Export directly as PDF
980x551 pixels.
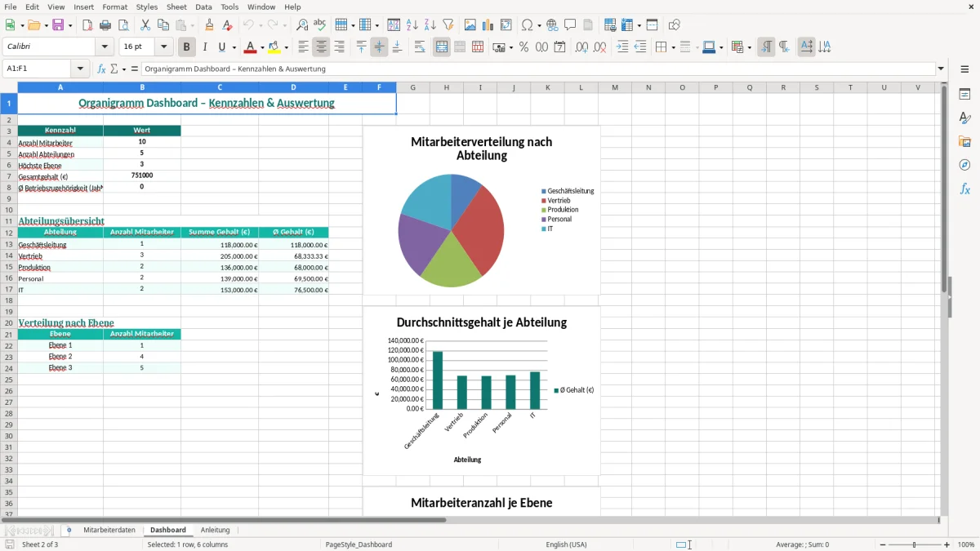pyautogui.click(x=87, y=25)
